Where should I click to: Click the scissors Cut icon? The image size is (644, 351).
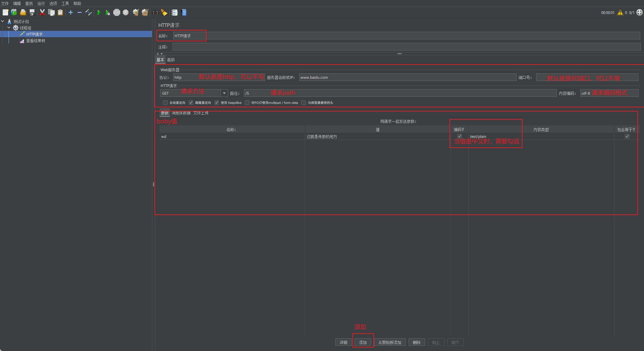(x=42, y=12)
